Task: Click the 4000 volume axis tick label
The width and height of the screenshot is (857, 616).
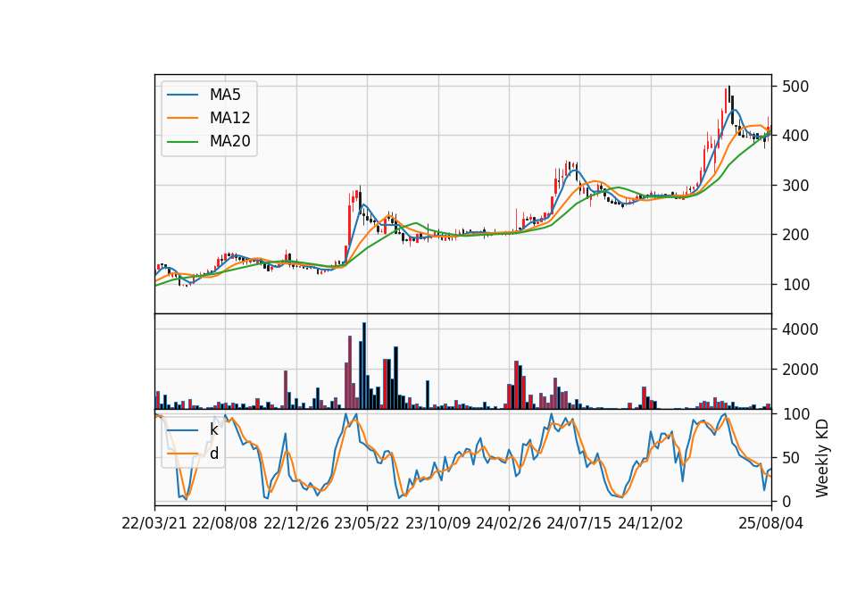Action: coord(800,329)
